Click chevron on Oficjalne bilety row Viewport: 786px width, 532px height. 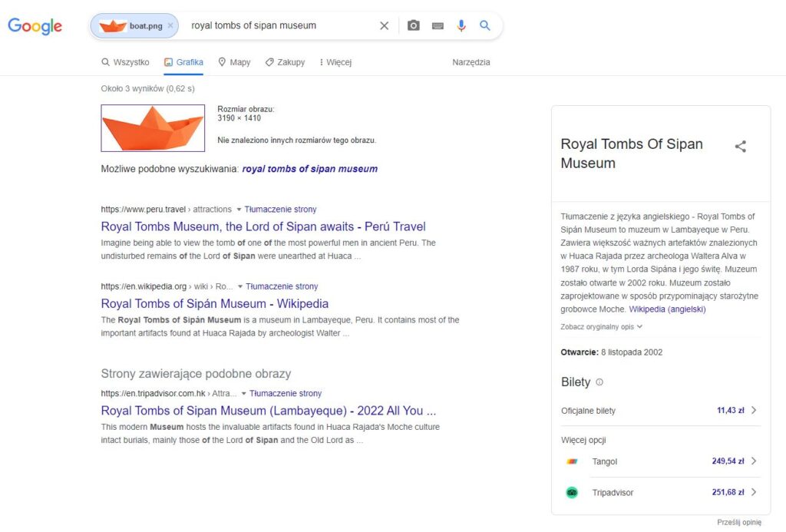(754, 410)
